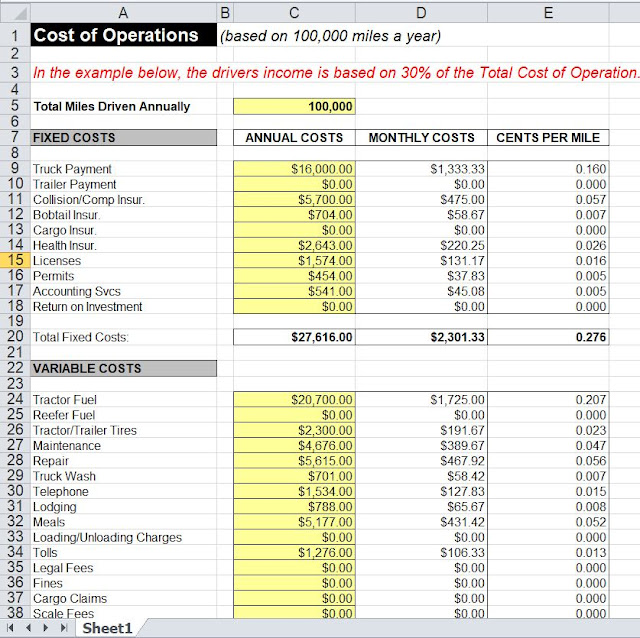Select row 24 header

pyautogui.click(x=15, y=399)
